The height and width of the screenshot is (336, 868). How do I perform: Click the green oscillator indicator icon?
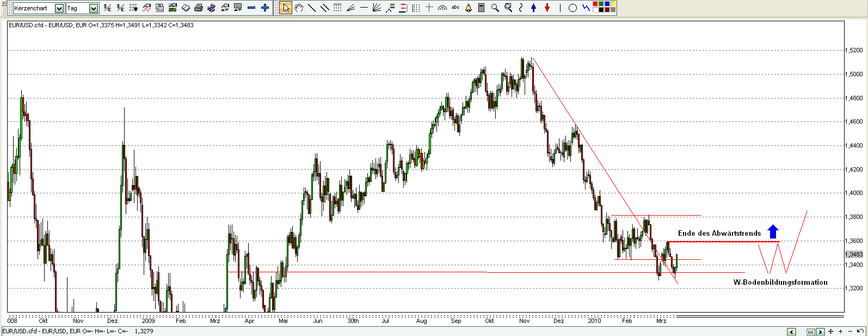pos(173,8)
